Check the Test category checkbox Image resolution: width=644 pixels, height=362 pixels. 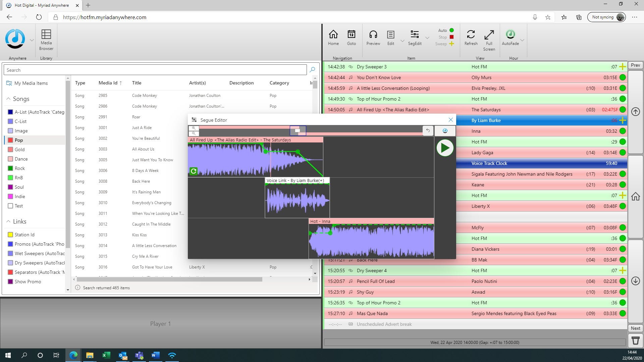point(10,206)
